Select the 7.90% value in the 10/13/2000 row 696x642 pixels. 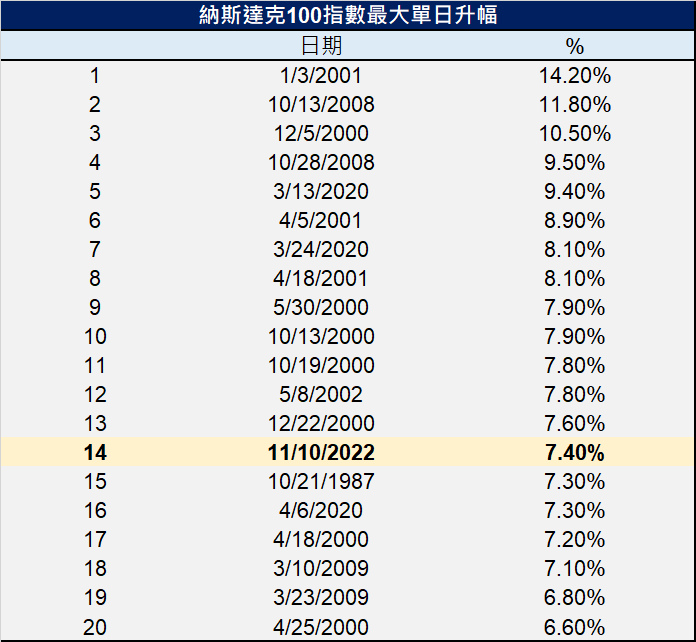(x=575, y=337)
